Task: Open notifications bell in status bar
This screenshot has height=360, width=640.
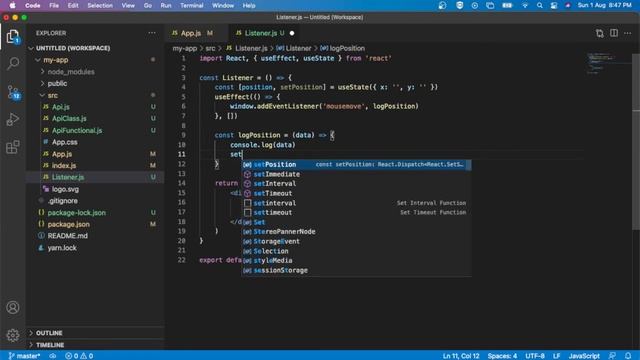Action: point(628,356)
